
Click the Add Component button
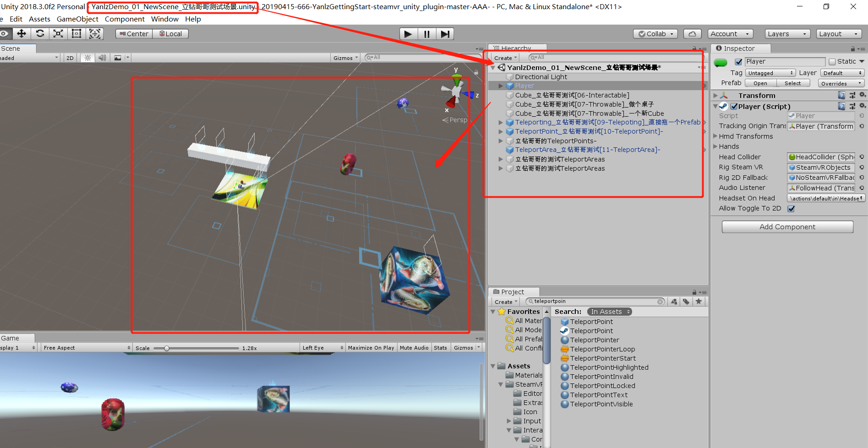point(787,227)
